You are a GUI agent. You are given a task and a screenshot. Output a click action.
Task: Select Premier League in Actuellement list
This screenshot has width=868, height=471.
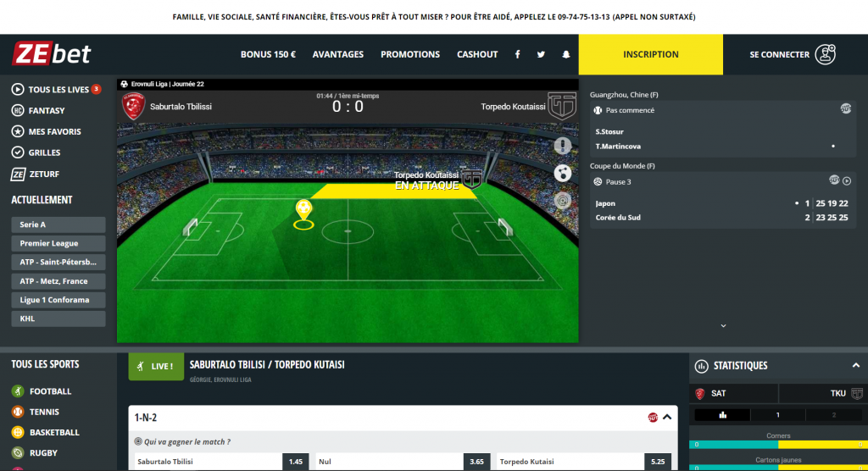(x=58, y=243)
